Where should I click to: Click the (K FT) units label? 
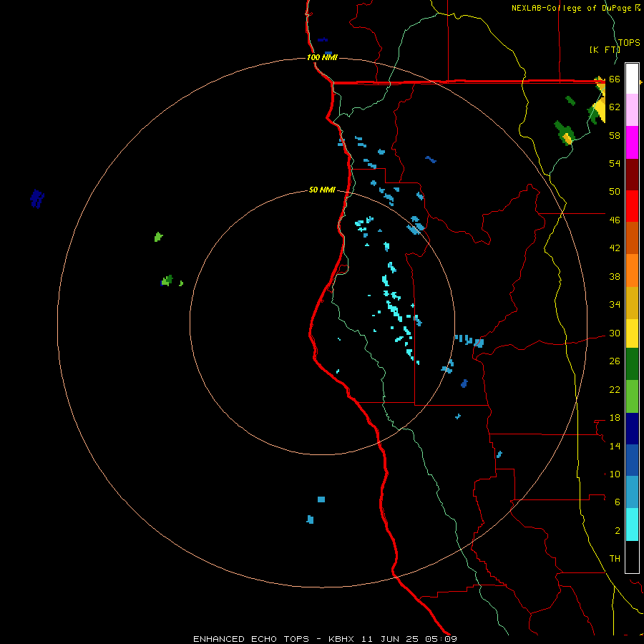pyautogui.click(x=605, y=49)
